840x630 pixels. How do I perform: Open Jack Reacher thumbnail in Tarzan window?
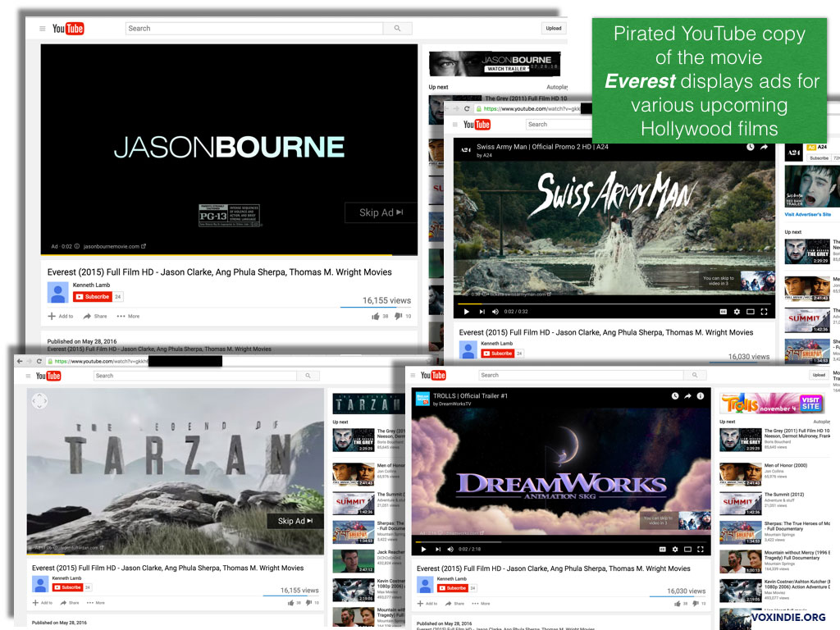(354, 561)
